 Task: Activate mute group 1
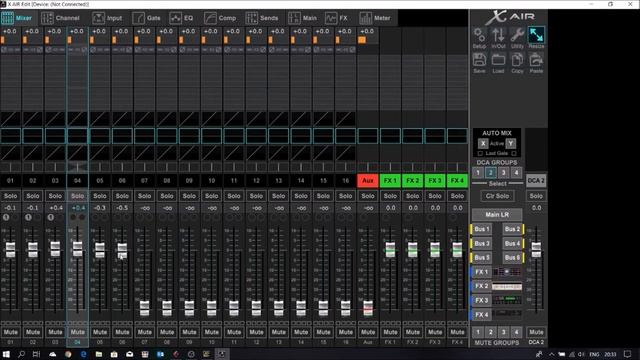click(478, 332)
